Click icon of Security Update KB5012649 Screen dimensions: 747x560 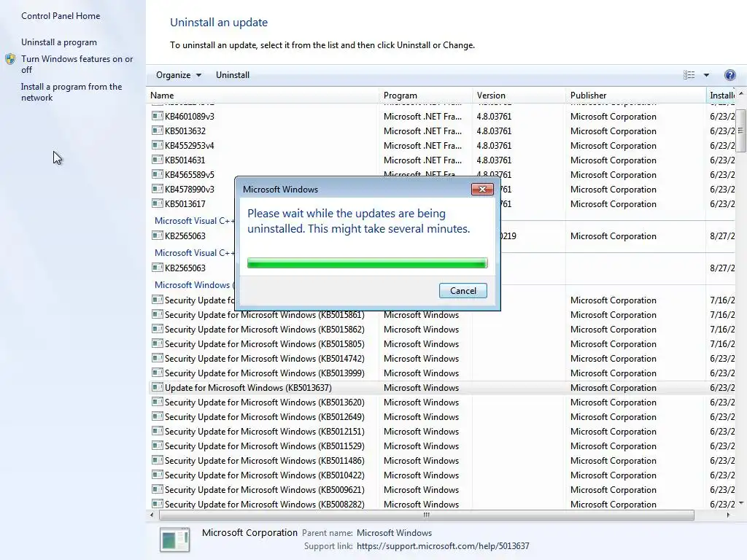(158, 416)
